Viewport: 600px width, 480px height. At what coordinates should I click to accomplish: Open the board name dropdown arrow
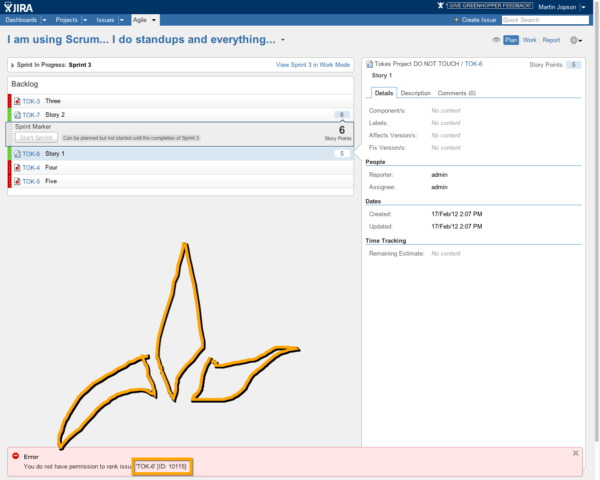(x=283, y=41)
